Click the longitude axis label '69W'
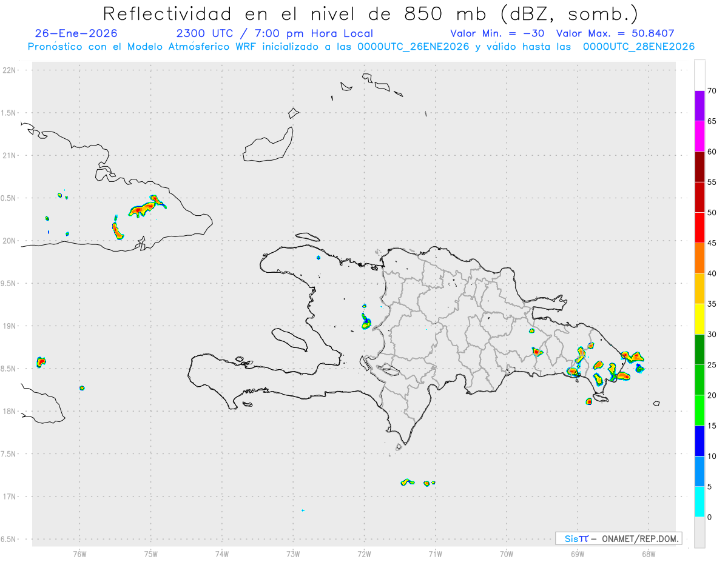The width and height of the screenshot is (728, 562). pyautogui.click(x=578, y=554)
